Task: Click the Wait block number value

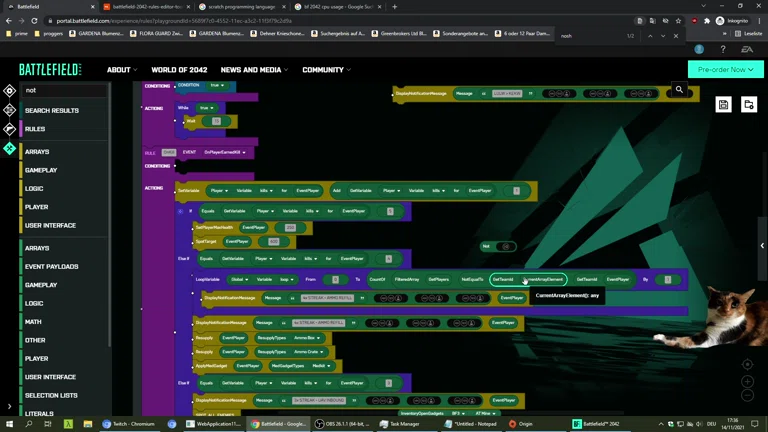Action: [216, 121]
